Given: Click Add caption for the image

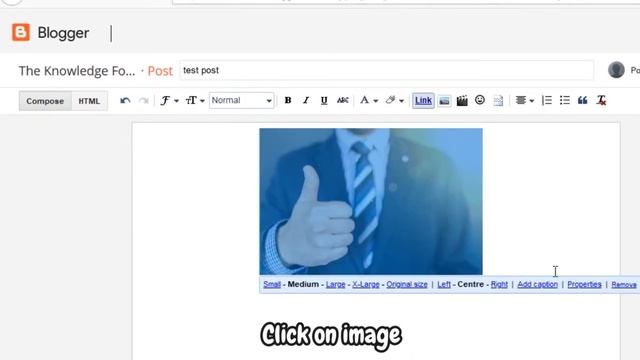Looking at the screenshot, I should click(x=538, y=284).
